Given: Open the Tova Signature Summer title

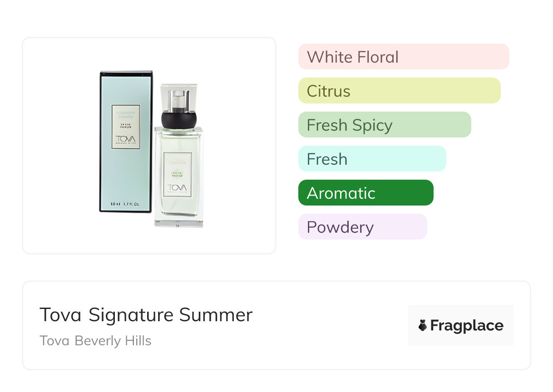Looking at the screenshot, I should coord(146,315).
